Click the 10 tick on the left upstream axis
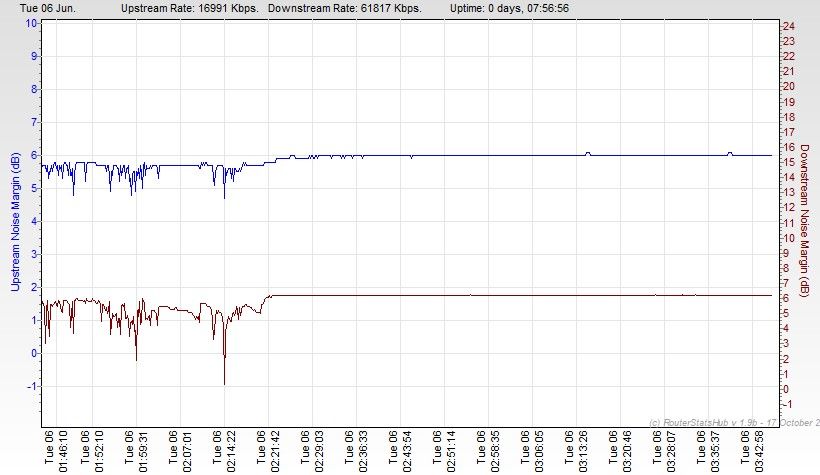The width and height of the screenshot is (820, 475). (30, 23)
